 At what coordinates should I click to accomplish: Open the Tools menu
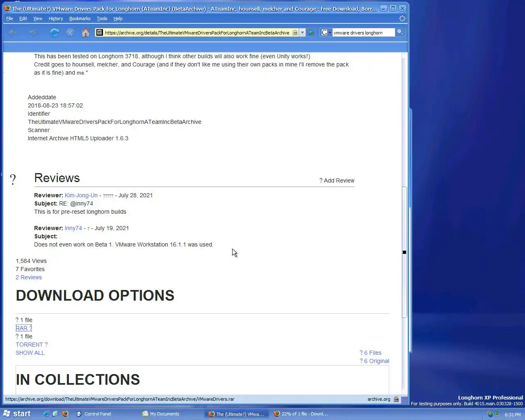point(102,18)
